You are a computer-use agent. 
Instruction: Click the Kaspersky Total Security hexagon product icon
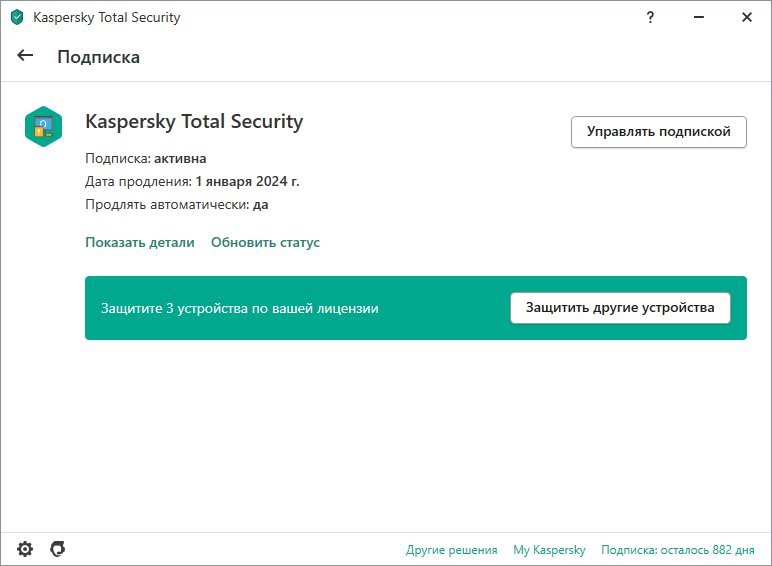pos(43,126)
